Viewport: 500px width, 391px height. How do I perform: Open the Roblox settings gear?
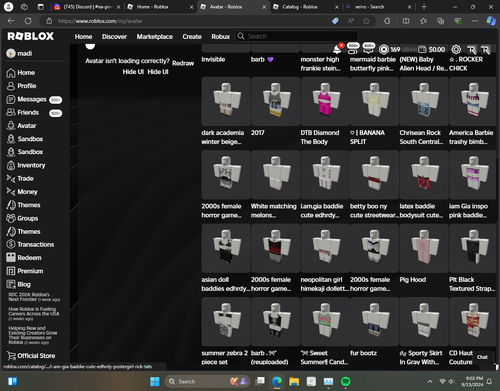pyautogui.click(x=456, y=49)
